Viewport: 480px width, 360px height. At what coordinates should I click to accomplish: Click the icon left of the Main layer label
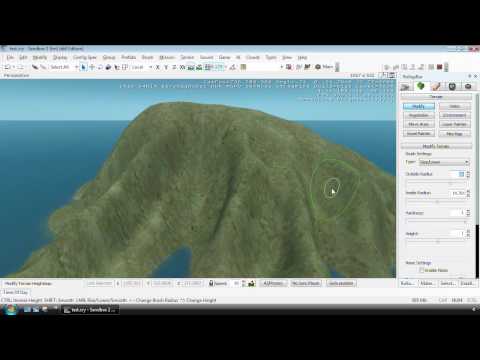coord(318,67)
